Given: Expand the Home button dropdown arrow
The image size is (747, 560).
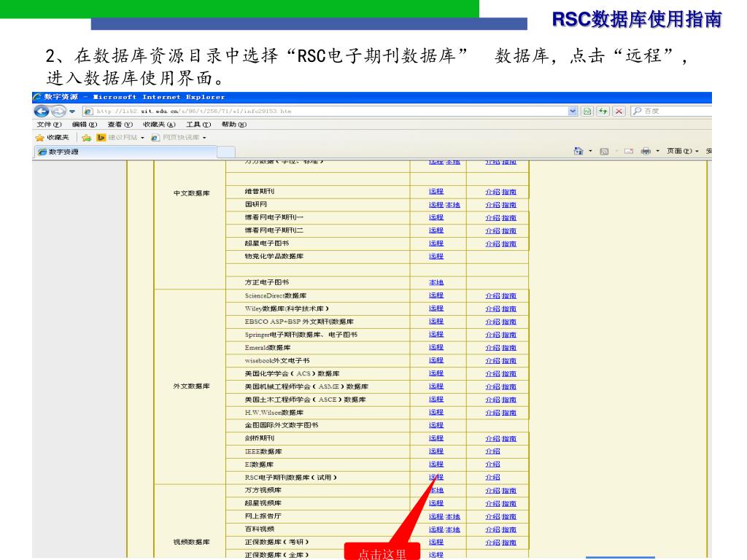Looking at the screenshot, I should point(590,152).
